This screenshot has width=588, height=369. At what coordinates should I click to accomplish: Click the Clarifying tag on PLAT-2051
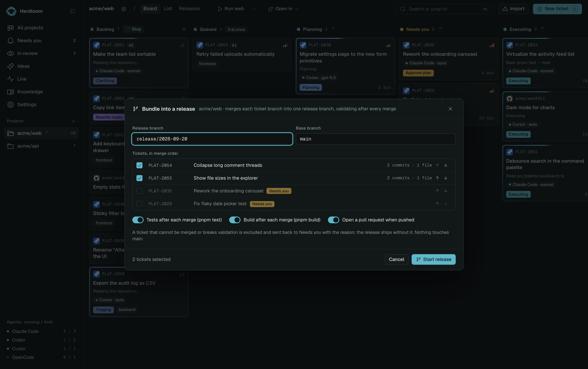tap(105, 81)
